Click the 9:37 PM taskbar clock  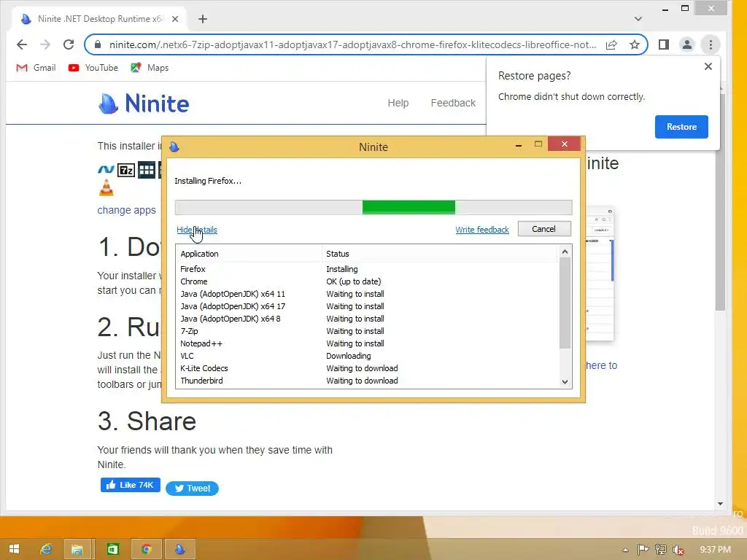tap(715, 550)
